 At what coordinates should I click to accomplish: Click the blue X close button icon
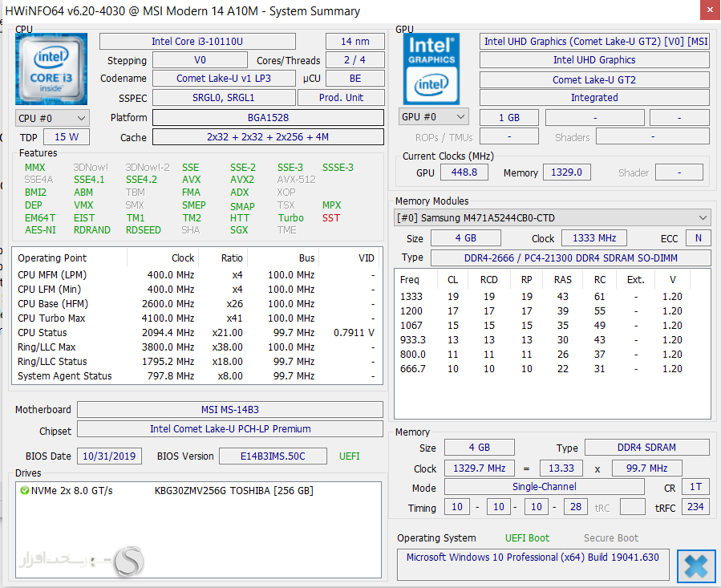click(x=696, y=566)
